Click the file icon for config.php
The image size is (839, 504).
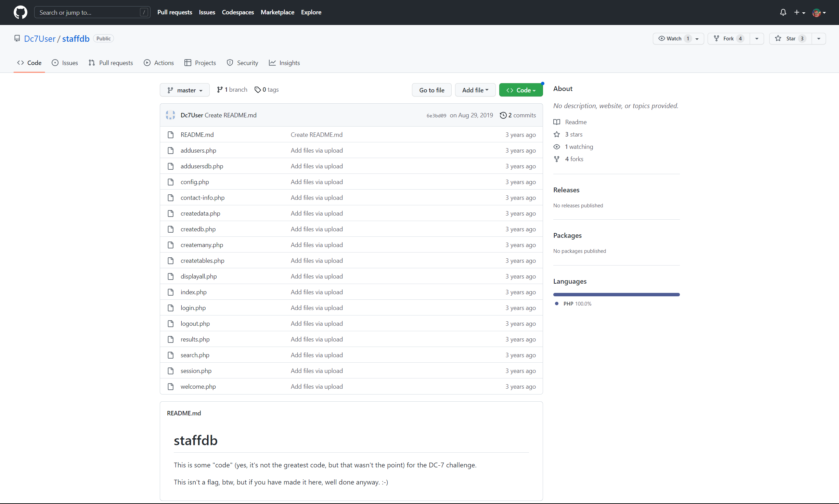tap(170, 182)
